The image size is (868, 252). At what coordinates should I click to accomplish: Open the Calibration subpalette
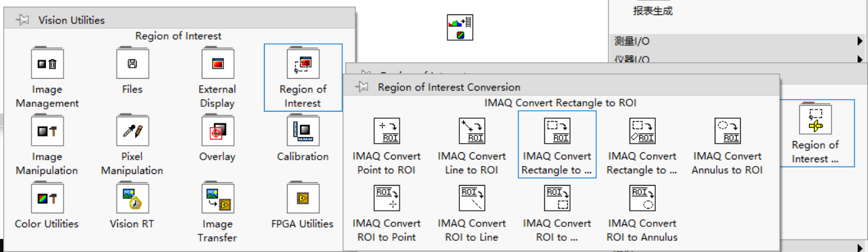(303, 131)
